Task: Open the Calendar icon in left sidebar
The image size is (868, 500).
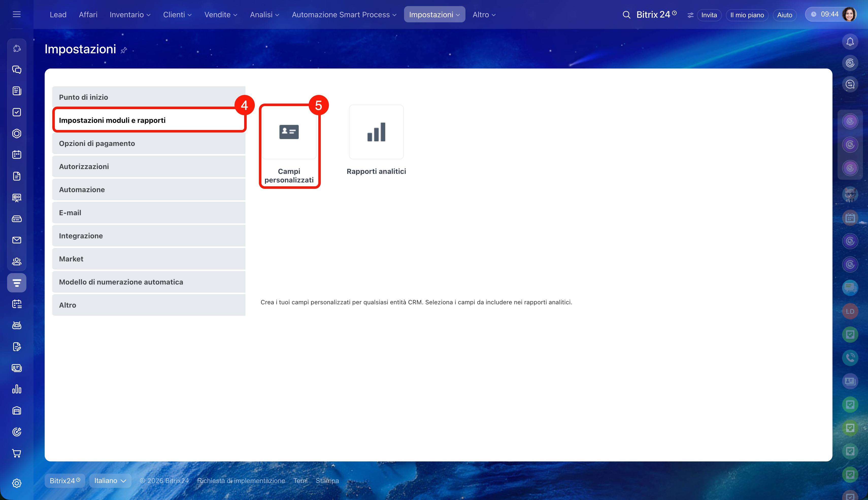Action: coord(16,155)
